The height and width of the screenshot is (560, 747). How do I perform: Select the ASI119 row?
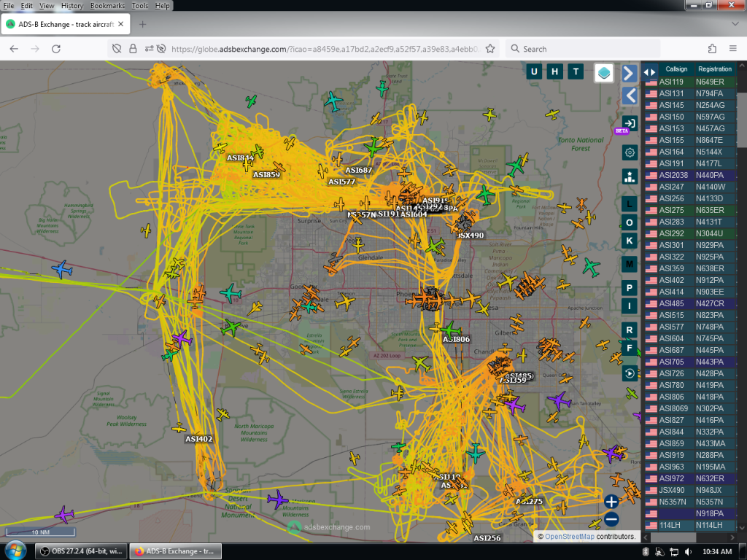coord(690,82)
